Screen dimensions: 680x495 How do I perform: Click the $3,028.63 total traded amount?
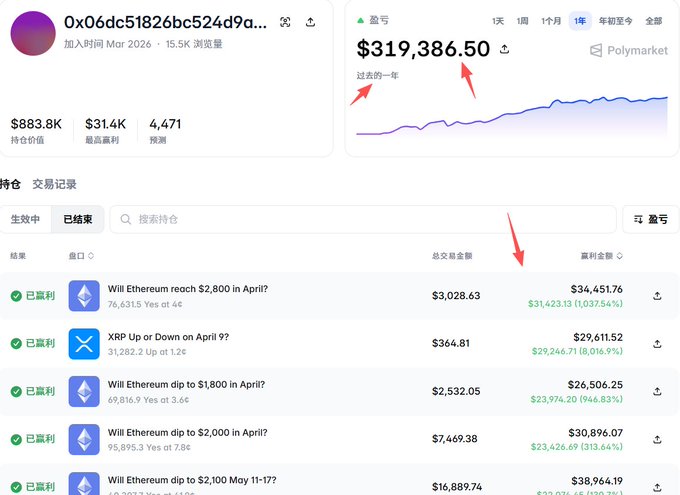coord(456,296)
